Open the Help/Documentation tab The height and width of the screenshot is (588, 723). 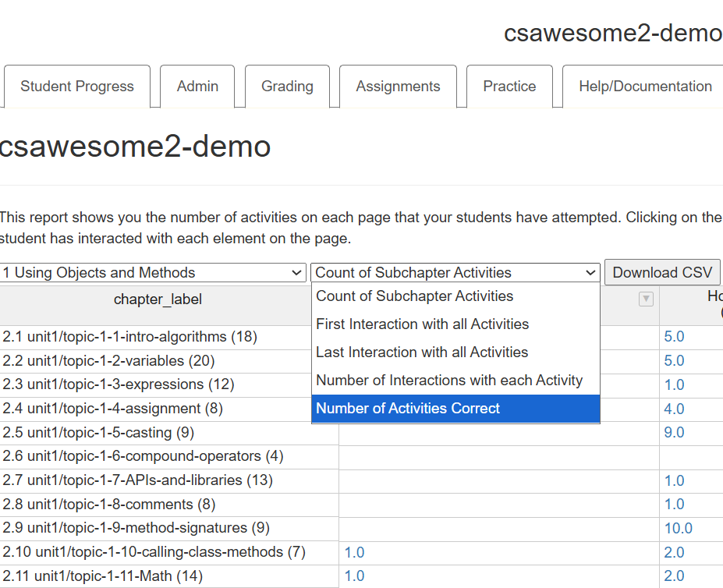[644, 87]
